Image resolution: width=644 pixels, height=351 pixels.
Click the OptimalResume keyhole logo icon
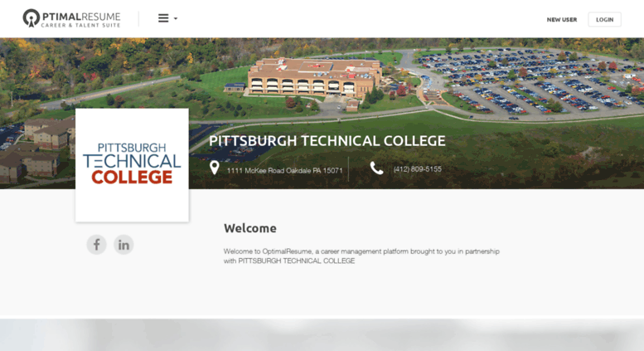[x=31, y=18]
